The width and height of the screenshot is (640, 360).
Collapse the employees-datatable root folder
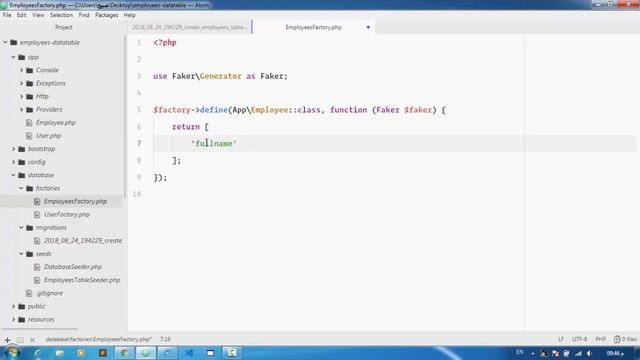coord(5,42)
